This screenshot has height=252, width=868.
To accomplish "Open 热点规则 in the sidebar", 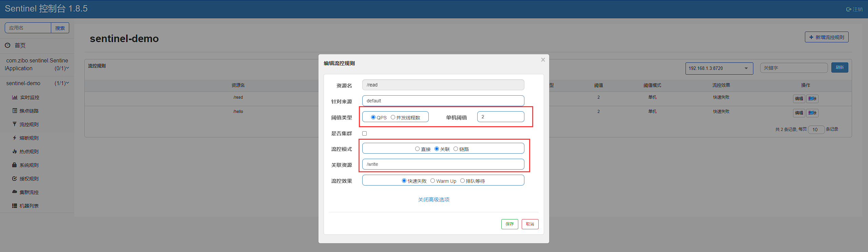I will (29, 152).
